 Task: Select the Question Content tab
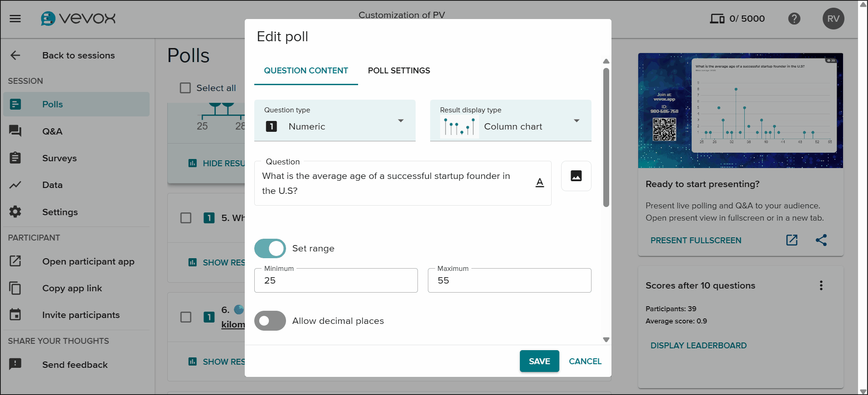(305, 71)
